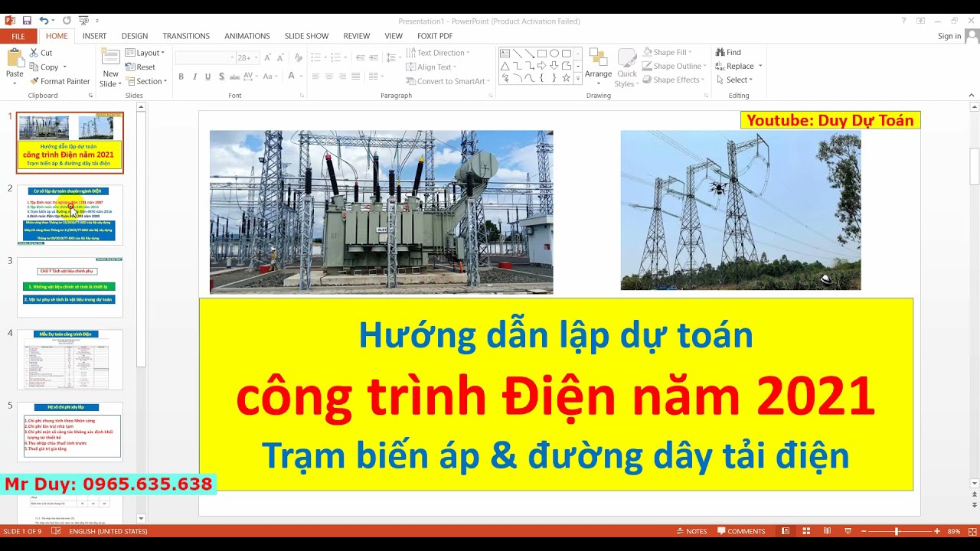This screenshot has height=551, width=980.
Task: Click Sign in link
Action: (x=949, y=36)
